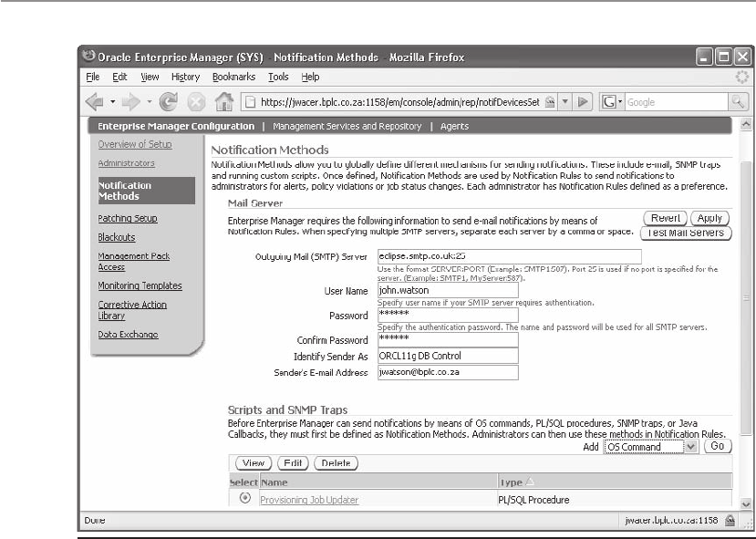Click the page icon in the address bar
756x539 pixels.
pyautogui.click(x=250, y=102)
